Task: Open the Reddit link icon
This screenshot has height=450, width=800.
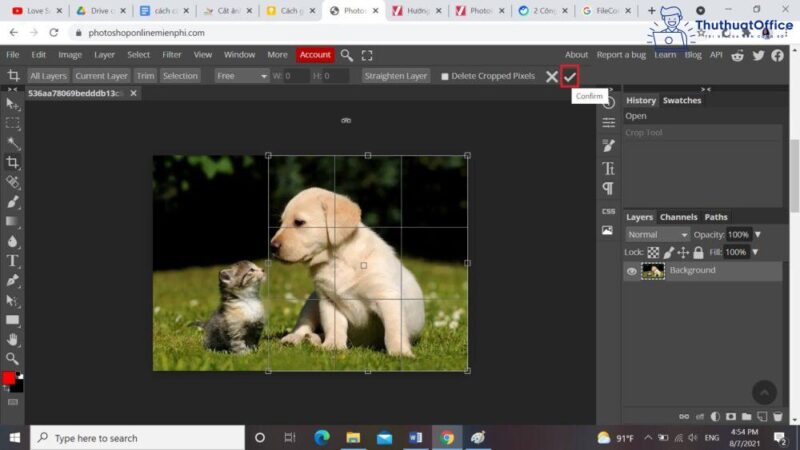Action: click(738, 55)
